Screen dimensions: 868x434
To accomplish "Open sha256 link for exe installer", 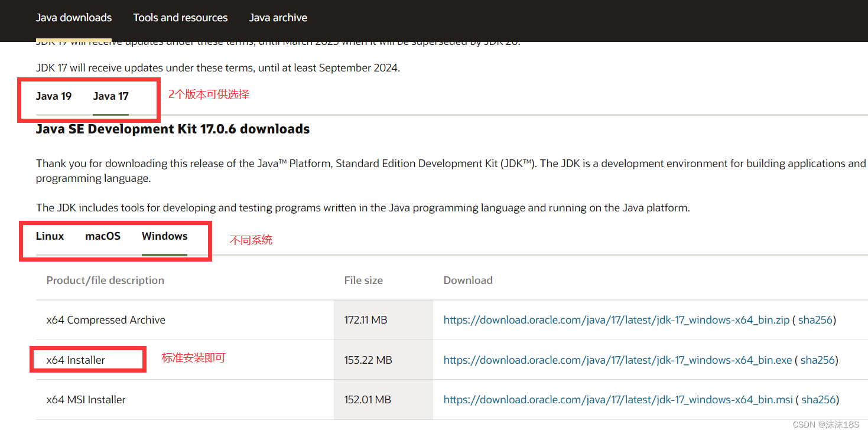I will pos(818,360).
